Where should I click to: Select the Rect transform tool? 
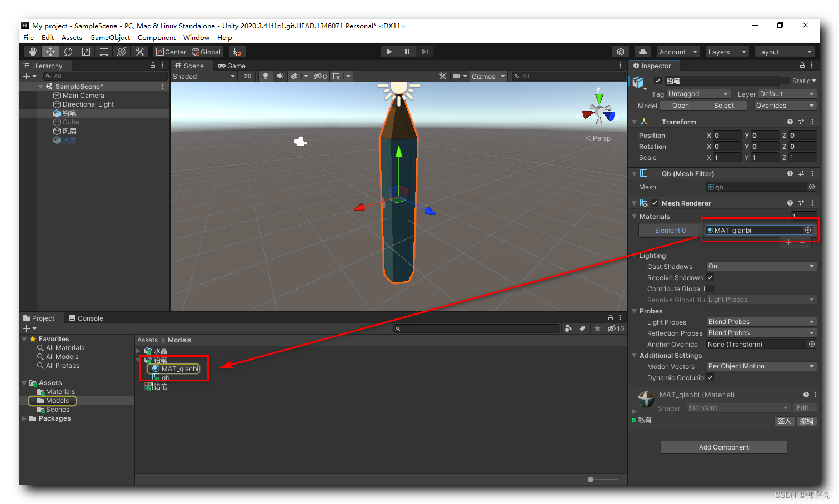tap(104, 52)
